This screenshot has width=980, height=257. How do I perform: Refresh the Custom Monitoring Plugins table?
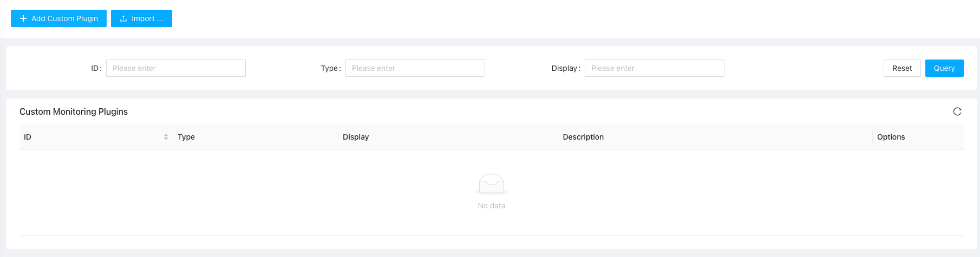[x=957, y=111]
